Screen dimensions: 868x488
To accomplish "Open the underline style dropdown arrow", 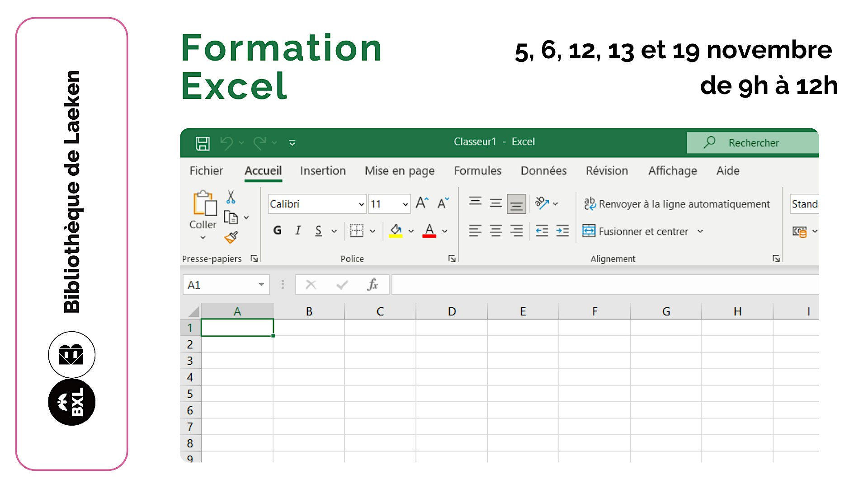I will pos(334,231).
